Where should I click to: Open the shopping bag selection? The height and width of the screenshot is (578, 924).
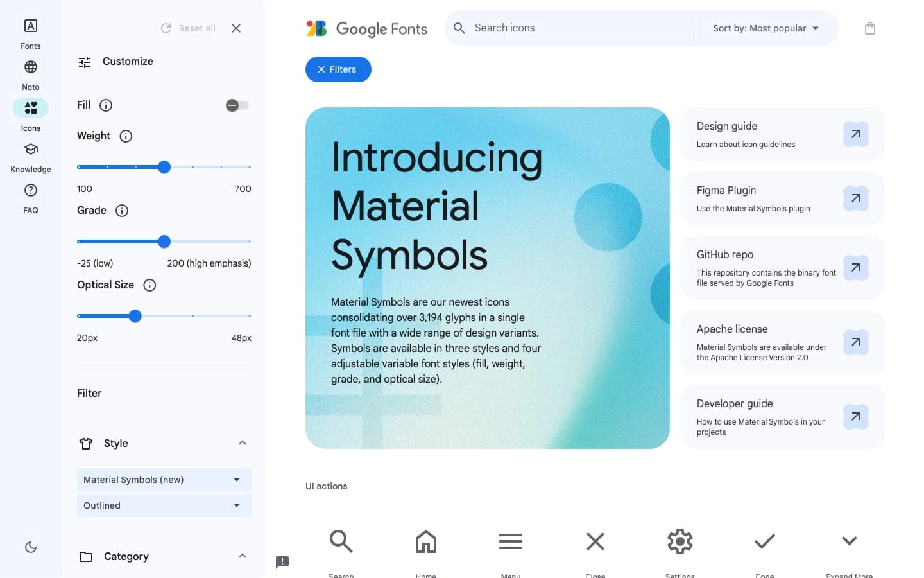point(870,28)
